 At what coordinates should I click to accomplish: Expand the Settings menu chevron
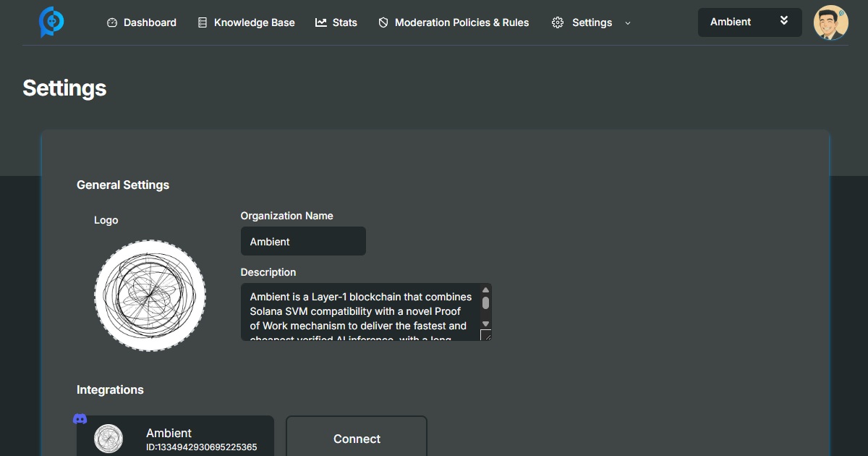click(x=628, y=23)
